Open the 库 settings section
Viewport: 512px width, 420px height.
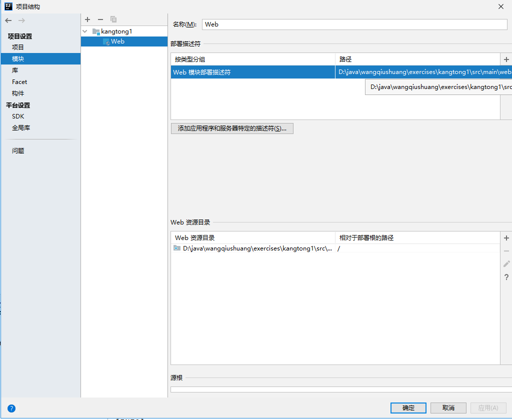pos(15,70)
